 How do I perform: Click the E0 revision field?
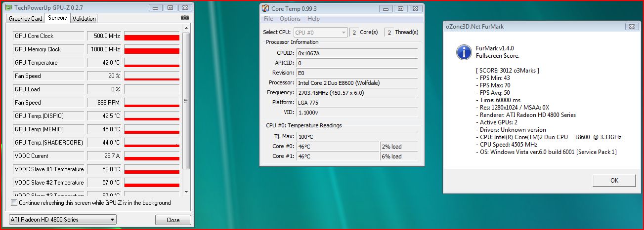pyautogui.click(x=356, y=73)
